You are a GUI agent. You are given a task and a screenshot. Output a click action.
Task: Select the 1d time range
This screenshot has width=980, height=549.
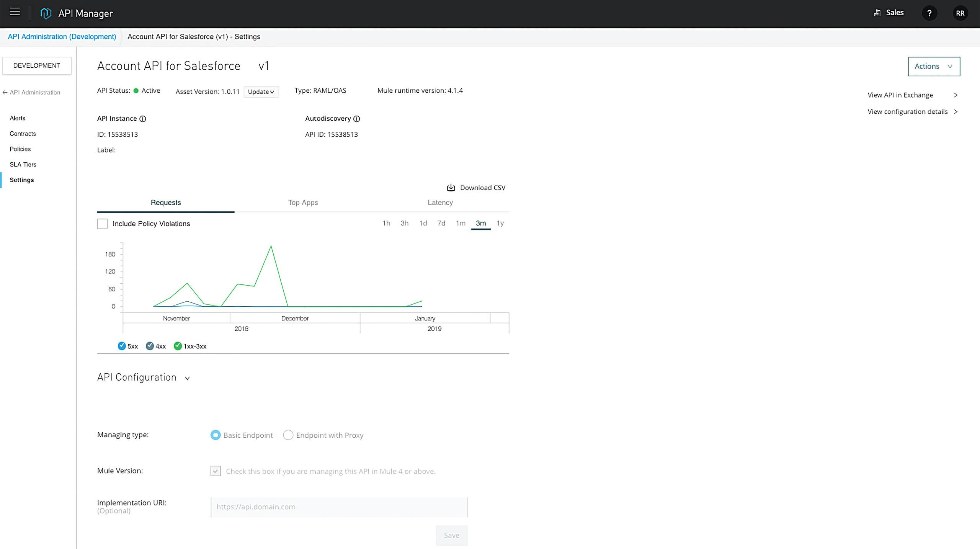423,223
